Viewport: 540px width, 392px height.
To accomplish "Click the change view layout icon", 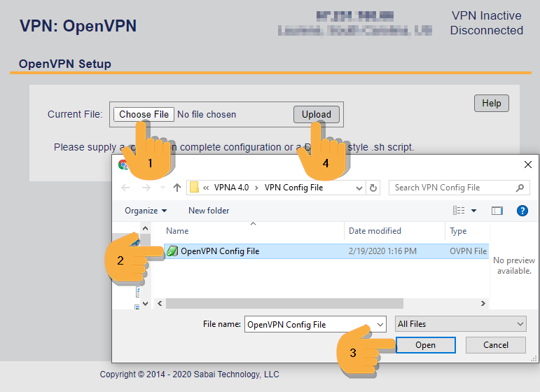I will (x=459, y=211).
